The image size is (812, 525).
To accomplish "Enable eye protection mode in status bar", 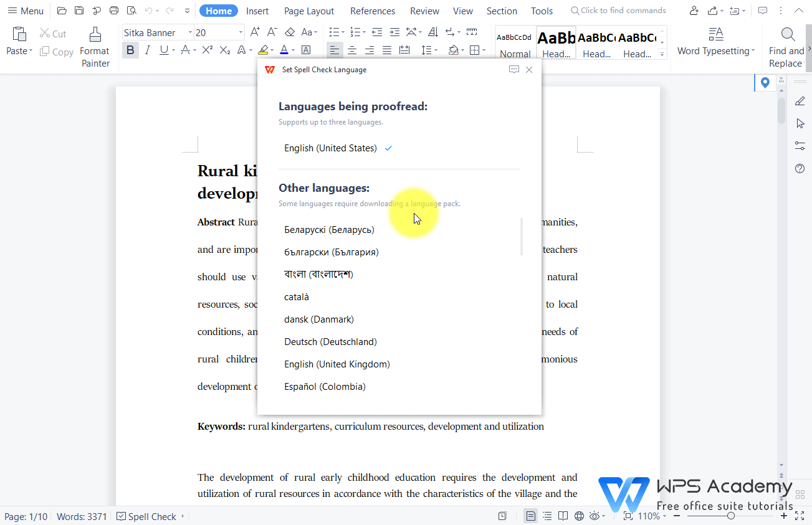I will click(x=594, y=516).
